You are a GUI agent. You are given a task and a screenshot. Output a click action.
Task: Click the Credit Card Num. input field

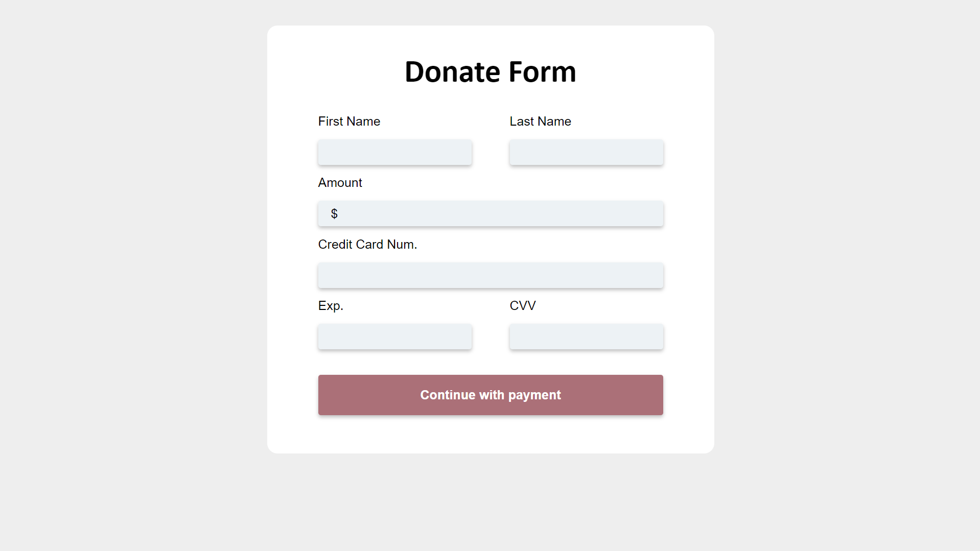490,275
